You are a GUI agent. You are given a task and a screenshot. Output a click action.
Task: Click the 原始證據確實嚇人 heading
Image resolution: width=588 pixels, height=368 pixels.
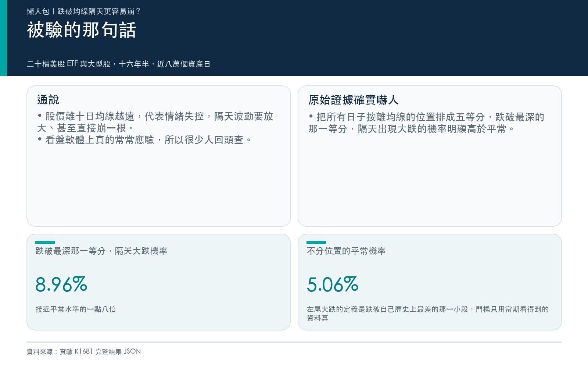[354, 100]
